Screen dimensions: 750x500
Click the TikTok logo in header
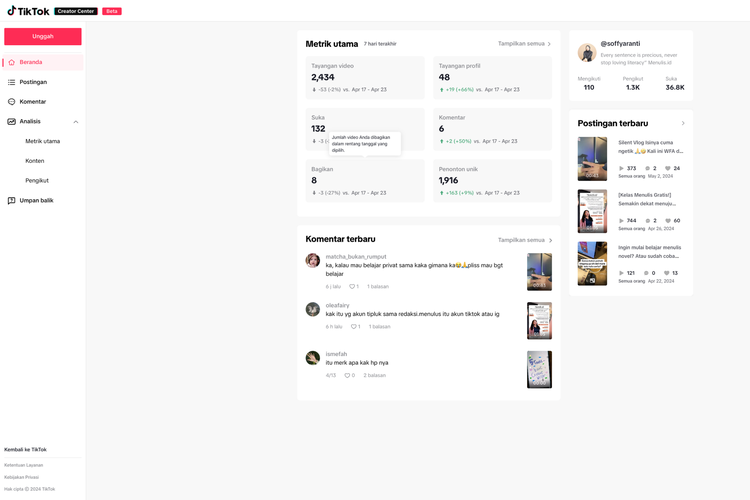(29, 11)
